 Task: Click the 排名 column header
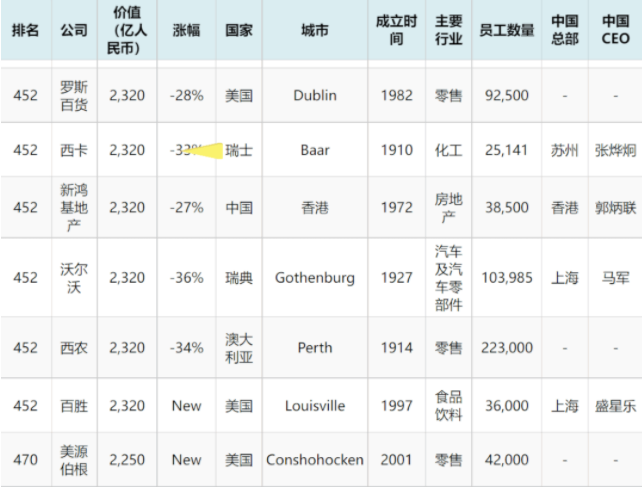coord(25,30)
